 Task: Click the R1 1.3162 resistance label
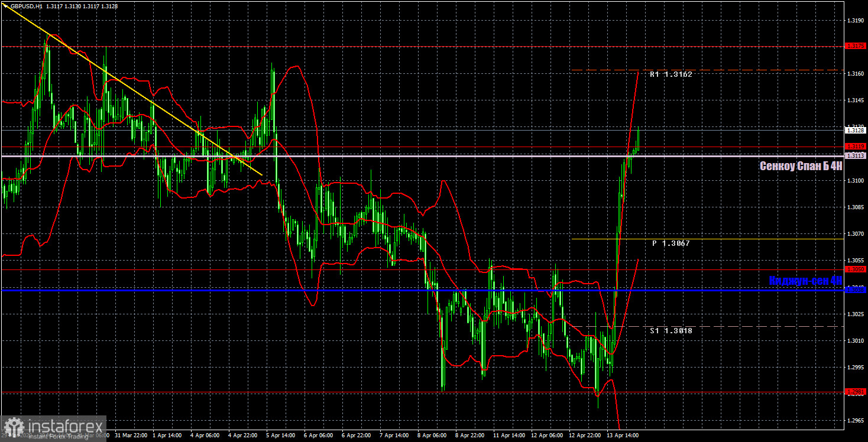[671, 74]
